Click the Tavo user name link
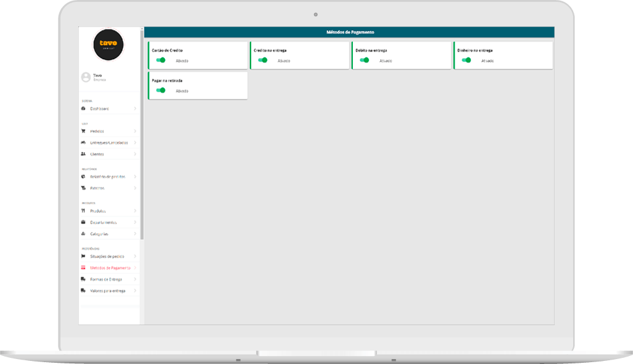The width and height of the screenshot is (633, 364). [97, 75]
